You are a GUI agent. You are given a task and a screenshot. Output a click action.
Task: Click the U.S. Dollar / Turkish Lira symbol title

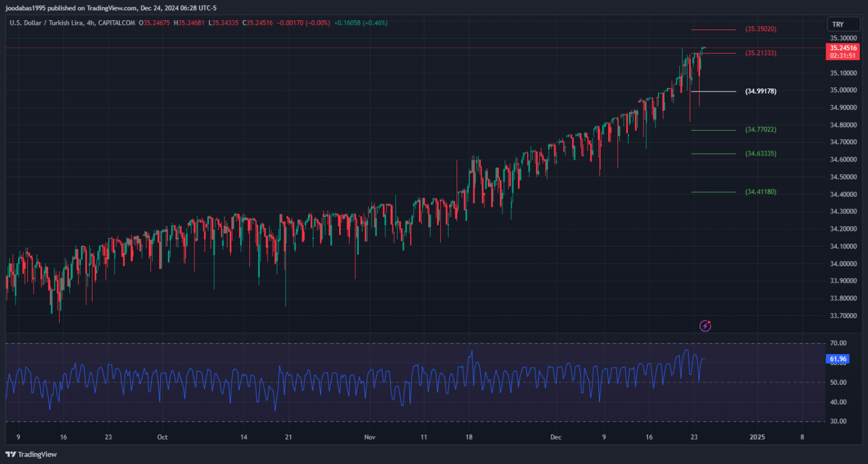[72, 23]
